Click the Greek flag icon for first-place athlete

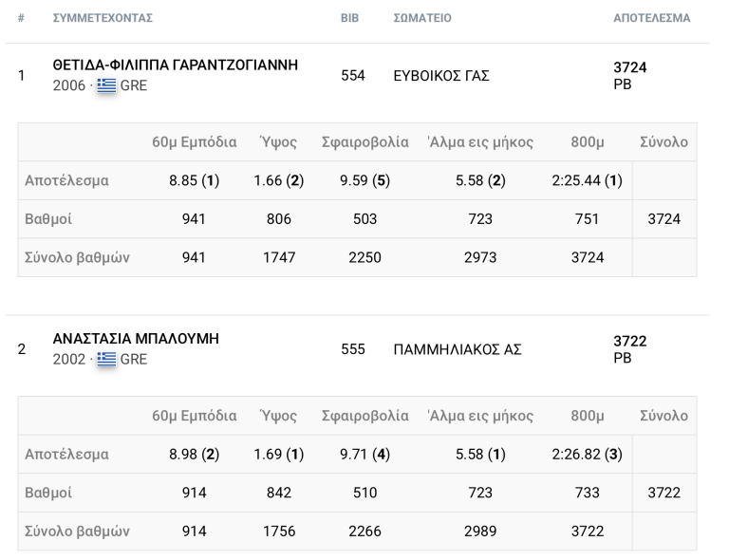[106, 85]
